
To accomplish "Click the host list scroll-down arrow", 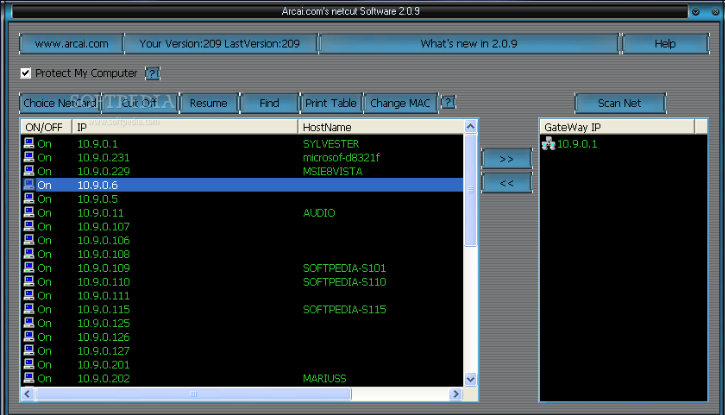I will point(472,379).
